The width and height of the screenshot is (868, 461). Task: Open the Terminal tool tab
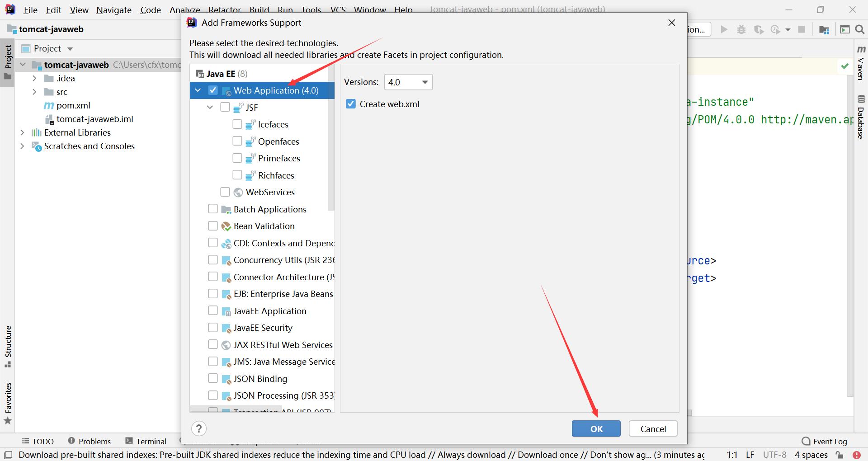pyautogui.click(x=146, y=442)
